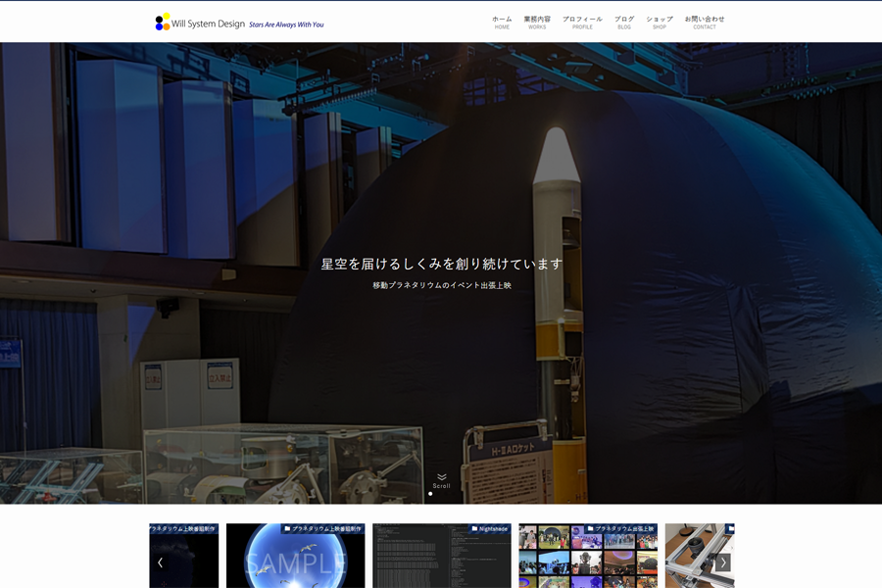Visit the ショップ (SHOP) page

point(660,22)
